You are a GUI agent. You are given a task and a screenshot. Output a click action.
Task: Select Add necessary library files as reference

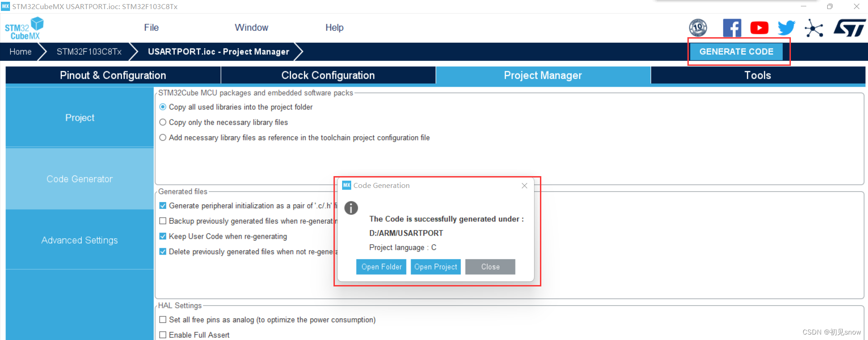(x=163, y=138)
